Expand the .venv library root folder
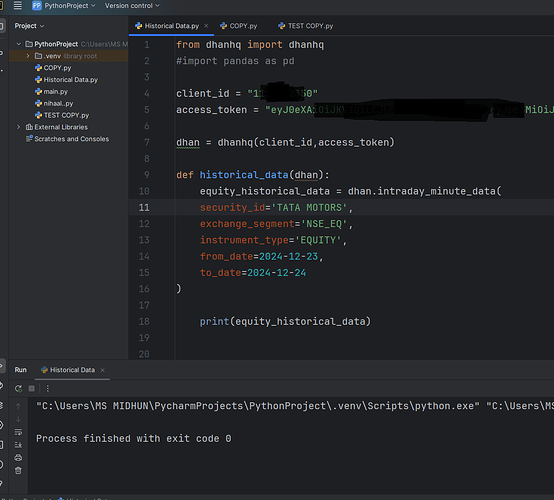Image resolution: width=554 pixels, height=500 pixels. coord(28,56)
